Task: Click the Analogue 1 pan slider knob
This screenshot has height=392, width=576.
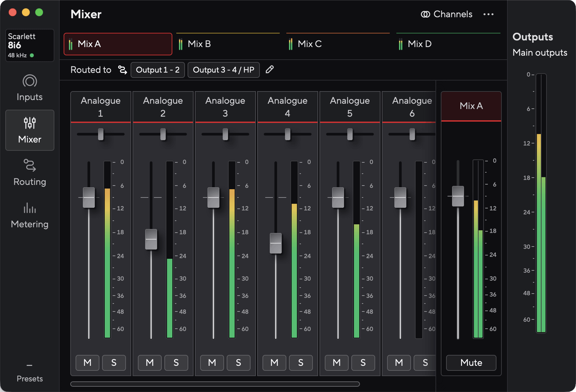Action: [x=101, y=134]
